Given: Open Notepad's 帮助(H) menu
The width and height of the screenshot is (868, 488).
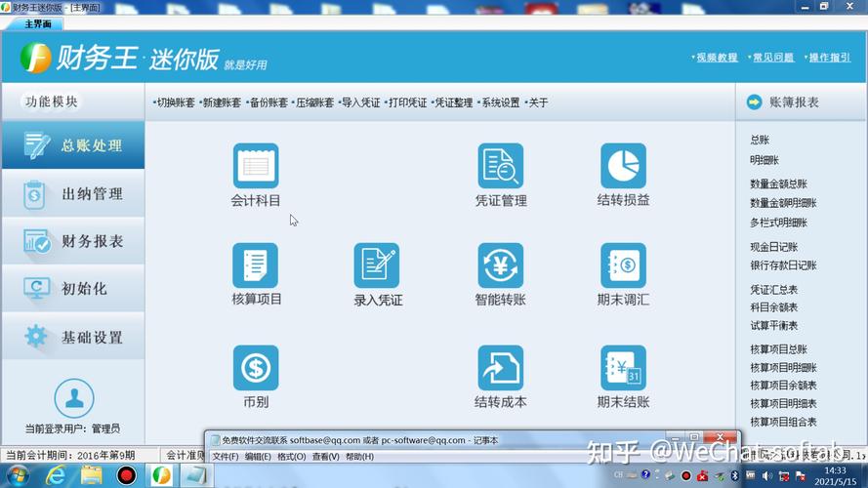Looking at the screenshot, I should (x=359, y=457).
